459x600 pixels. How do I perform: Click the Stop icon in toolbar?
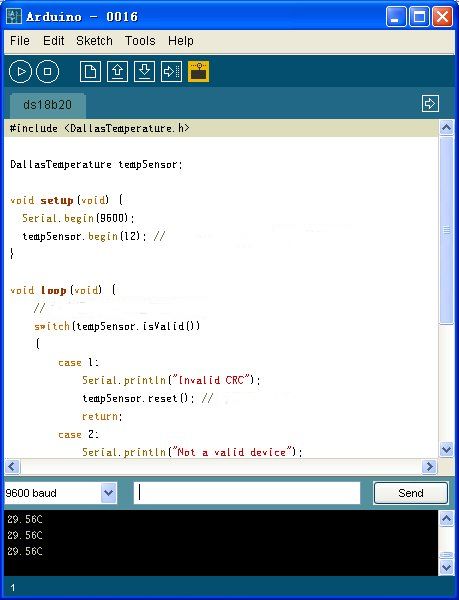pyautogui.click(x=47, y=72)
